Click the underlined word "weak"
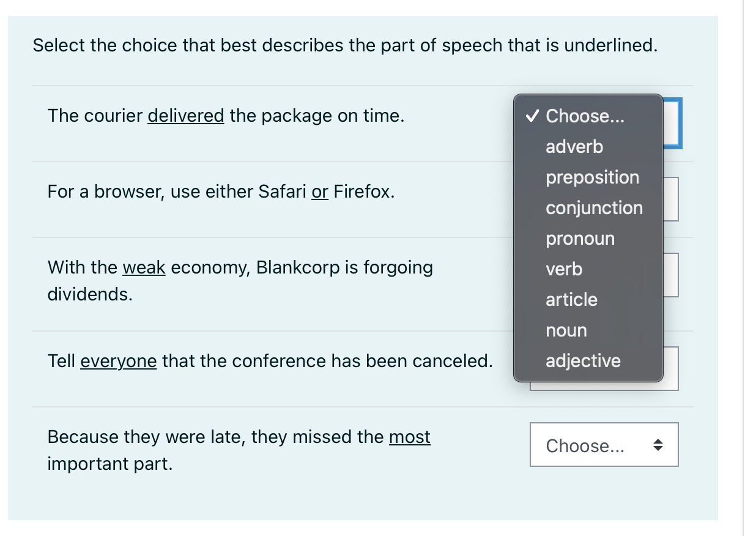Image resolution: width=756 pixels, height=536 pixels. click(x=143, y=267)
